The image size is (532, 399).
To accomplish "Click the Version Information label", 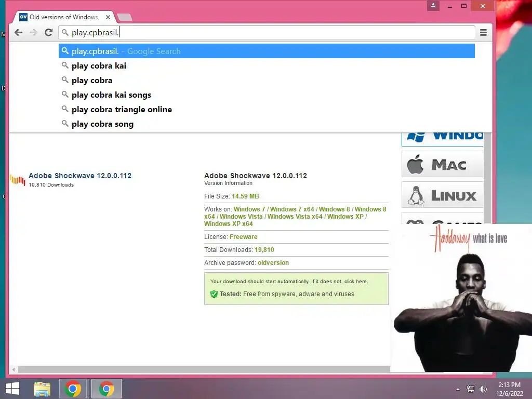I will point(229,183).
